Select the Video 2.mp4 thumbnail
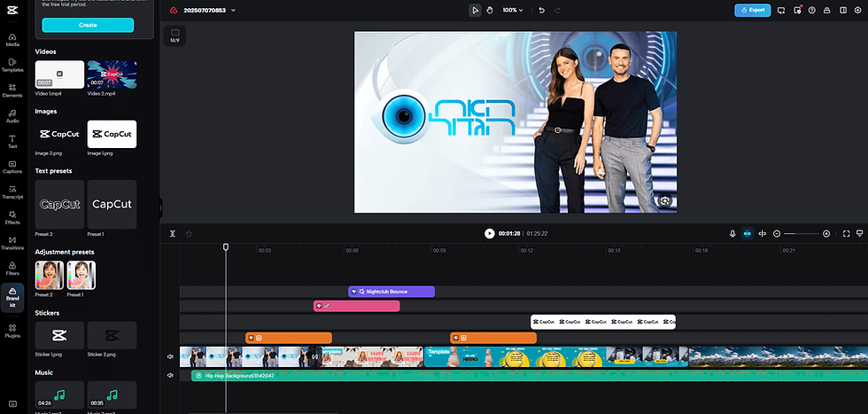This screenshot has width=868, height=414. pos(112,74)
